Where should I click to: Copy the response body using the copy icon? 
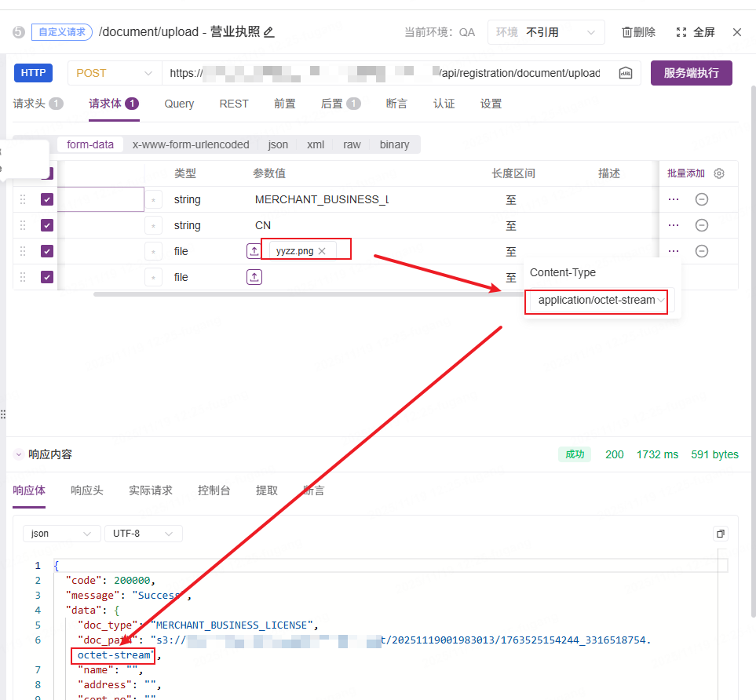[720, 534]
